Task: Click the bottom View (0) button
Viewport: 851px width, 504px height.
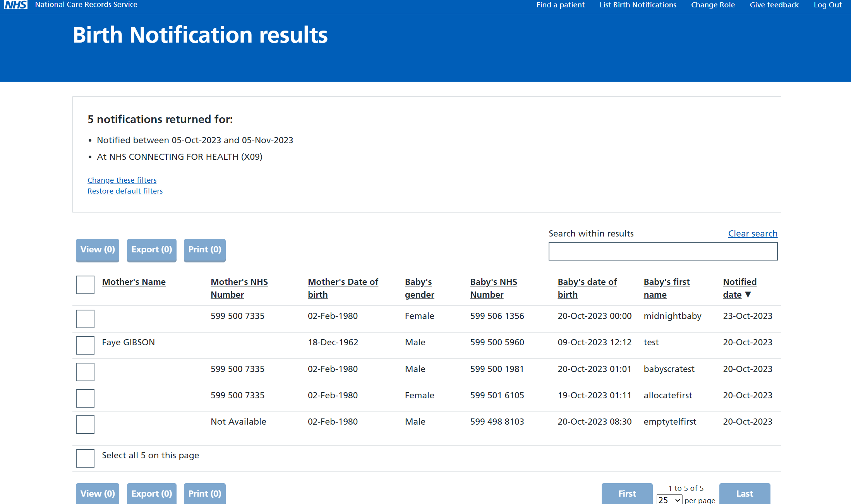Action: (98, 494)
